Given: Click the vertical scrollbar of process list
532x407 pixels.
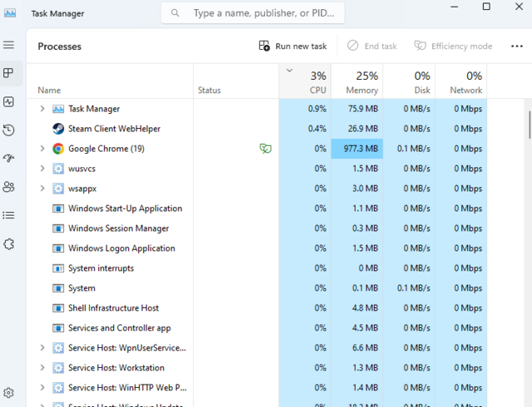Looking at the screenshot, I should point(529,125).
